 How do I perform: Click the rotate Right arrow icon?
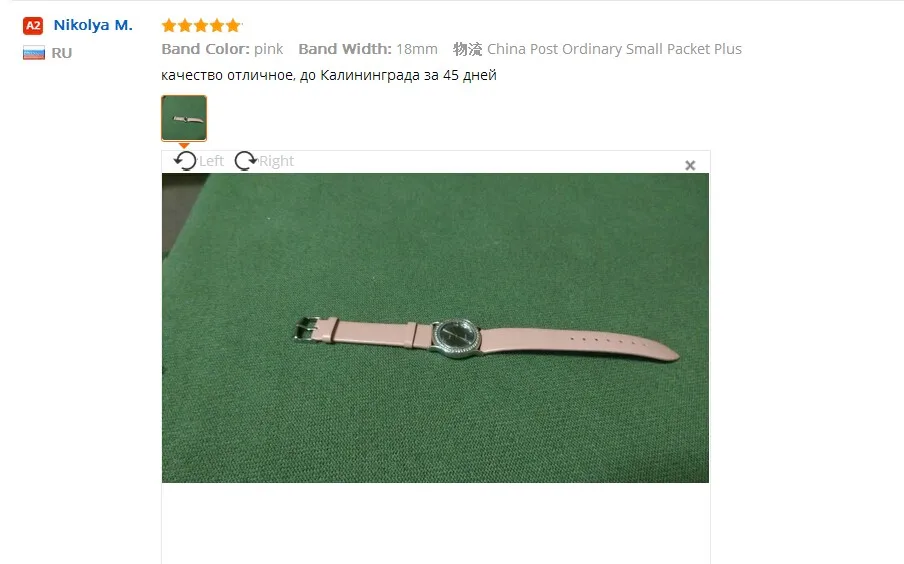pyautogui.click(x=246, y=161)
